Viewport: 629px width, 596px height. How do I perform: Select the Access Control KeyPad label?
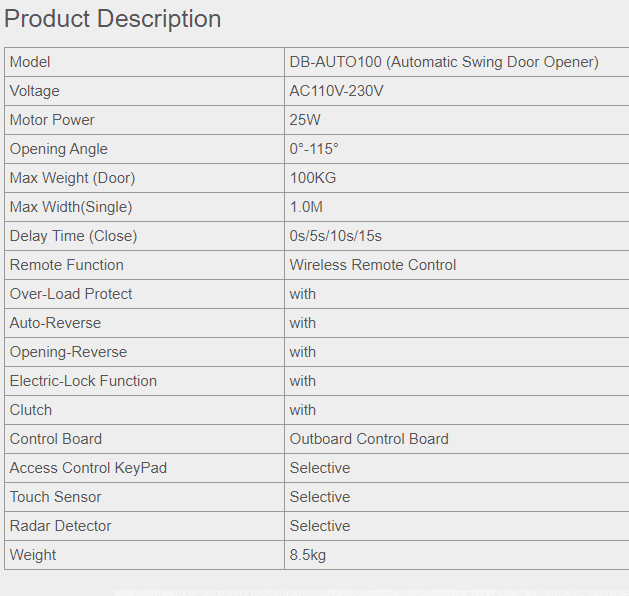click(88, 468)
